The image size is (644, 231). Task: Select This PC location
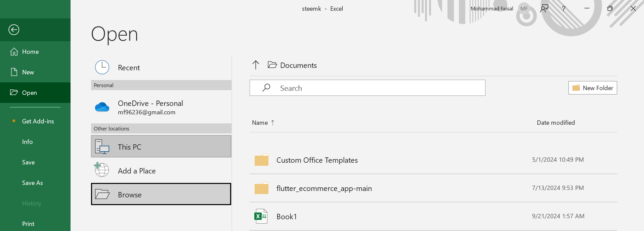161,147
